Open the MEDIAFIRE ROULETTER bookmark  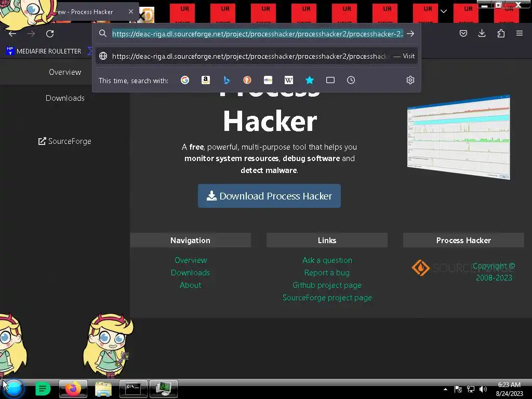tap(44, 51)
